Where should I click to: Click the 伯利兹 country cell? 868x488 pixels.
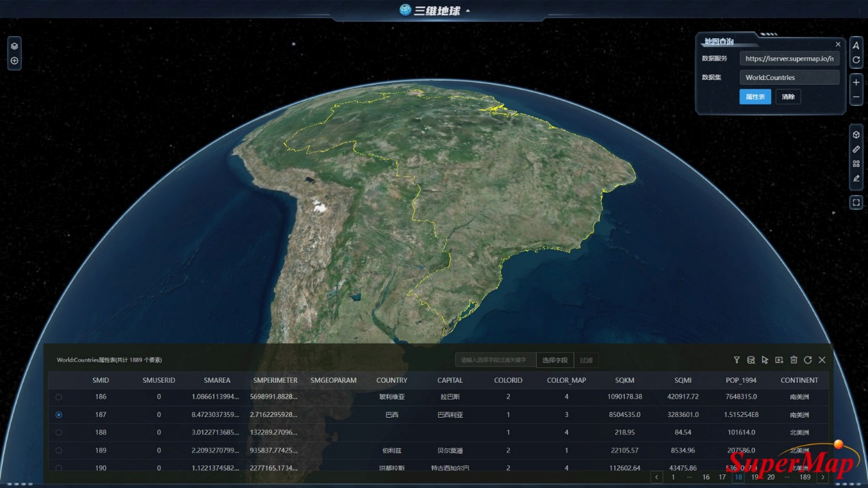coord(391,450)
